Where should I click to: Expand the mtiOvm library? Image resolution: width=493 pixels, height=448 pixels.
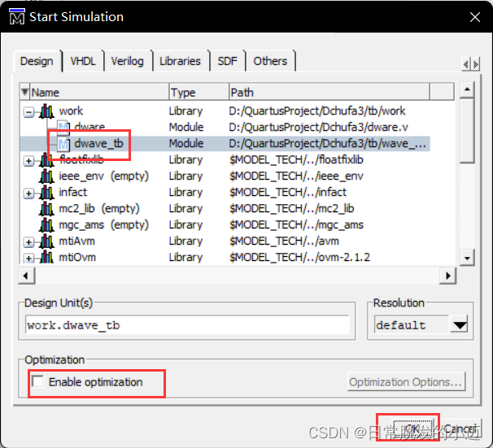(x=28, y=258)
